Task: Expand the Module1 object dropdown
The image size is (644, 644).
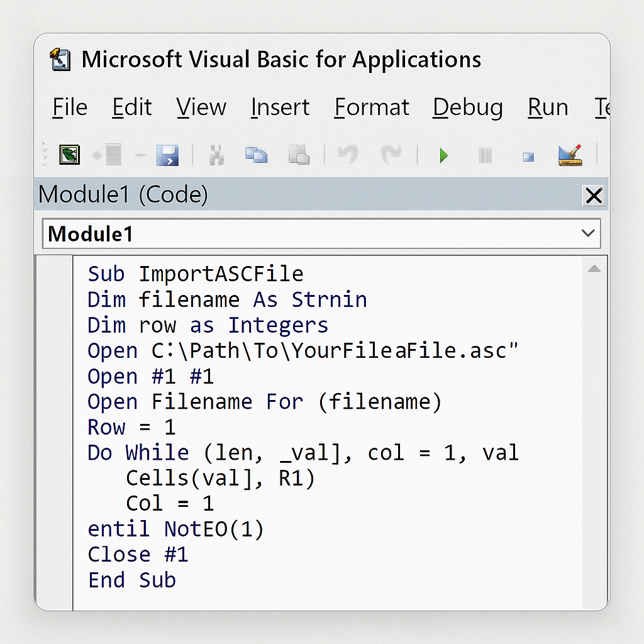Action: tap(588, 233)
